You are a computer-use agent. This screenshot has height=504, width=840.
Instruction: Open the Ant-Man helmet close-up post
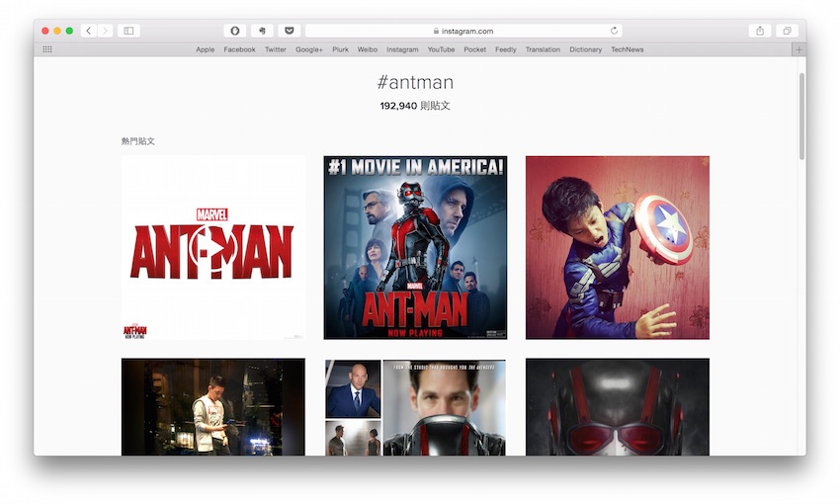coord(617,407)
